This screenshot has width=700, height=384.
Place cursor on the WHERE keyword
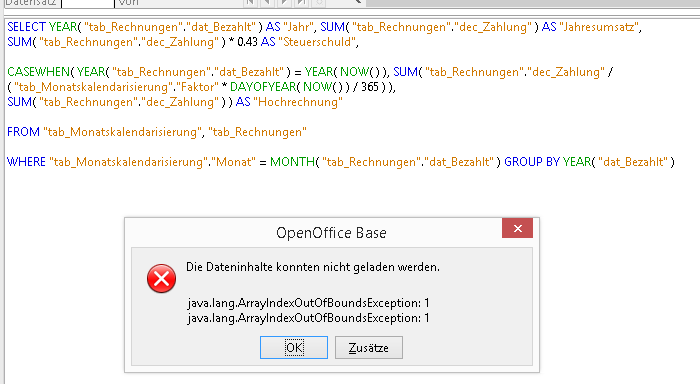pyautogui.click(x=26, y=162)
